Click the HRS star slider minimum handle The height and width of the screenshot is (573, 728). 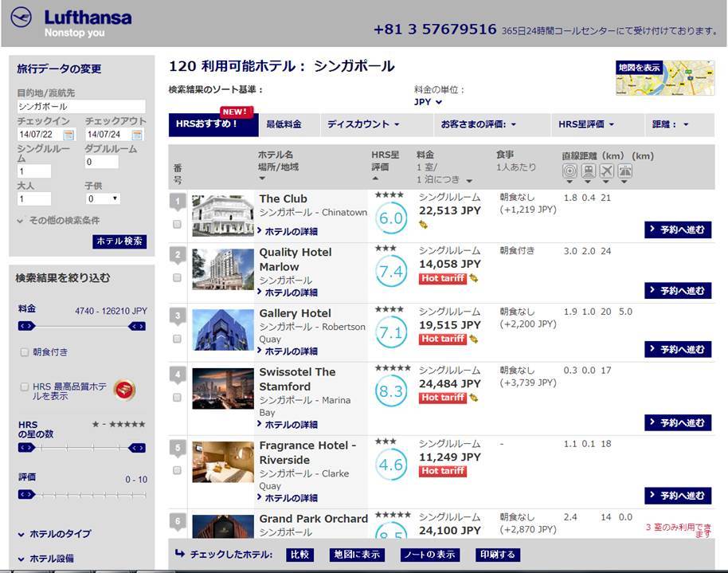click(x=26, y=448)
